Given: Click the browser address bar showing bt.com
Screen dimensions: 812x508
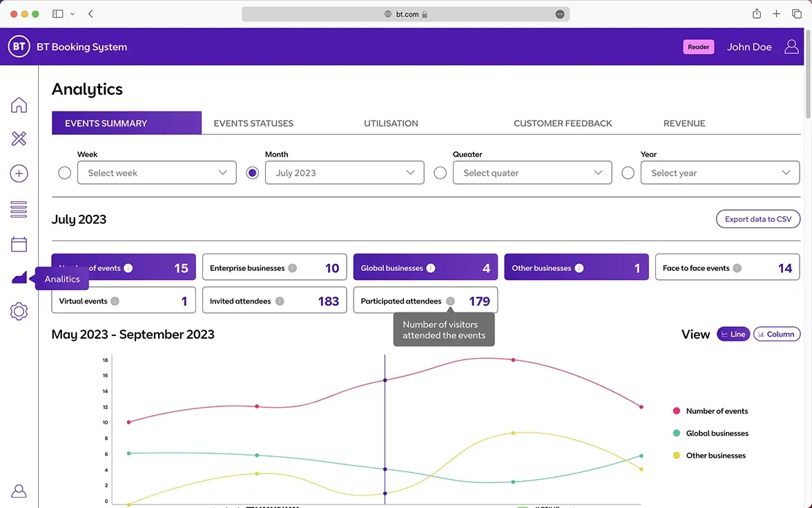Looking at the screenshot, I should point(405,14).
